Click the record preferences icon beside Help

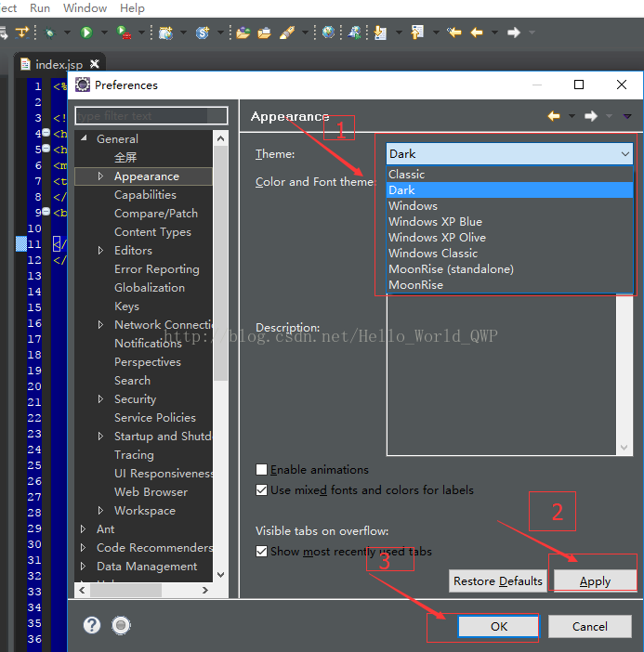[121, 624]
